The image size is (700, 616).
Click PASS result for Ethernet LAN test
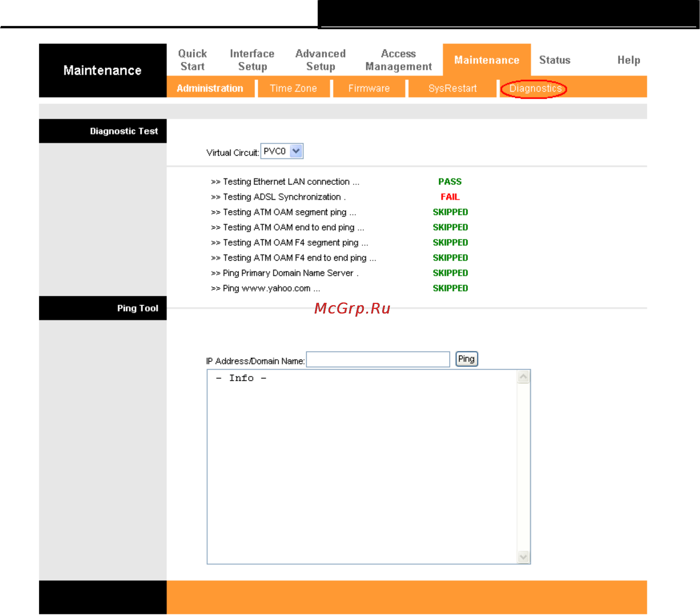(450, 181)
